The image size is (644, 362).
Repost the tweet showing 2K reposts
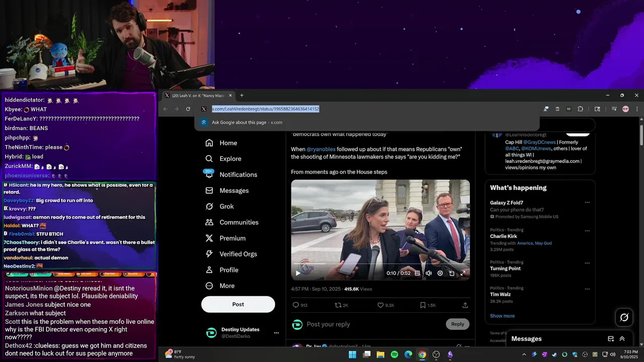[342, 305]
